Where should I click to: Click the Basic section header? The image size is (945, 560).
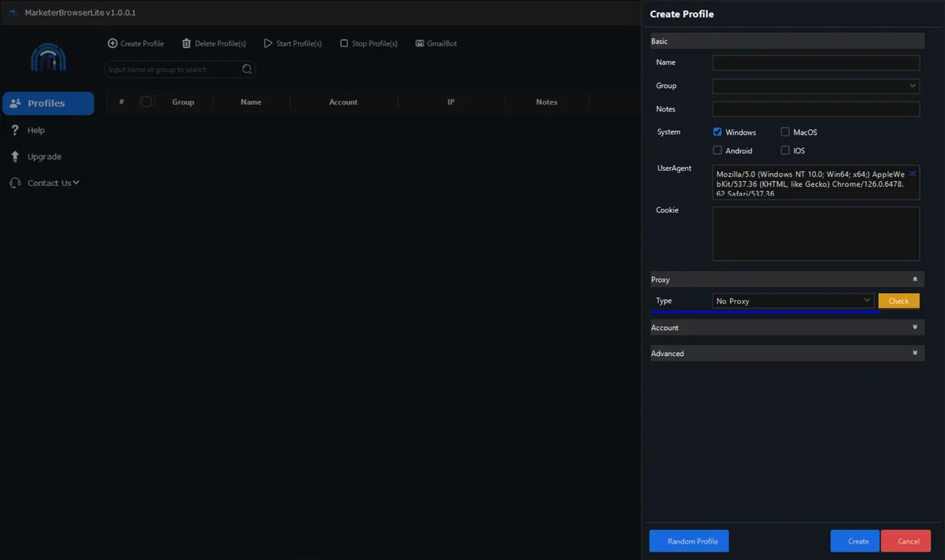787,41
